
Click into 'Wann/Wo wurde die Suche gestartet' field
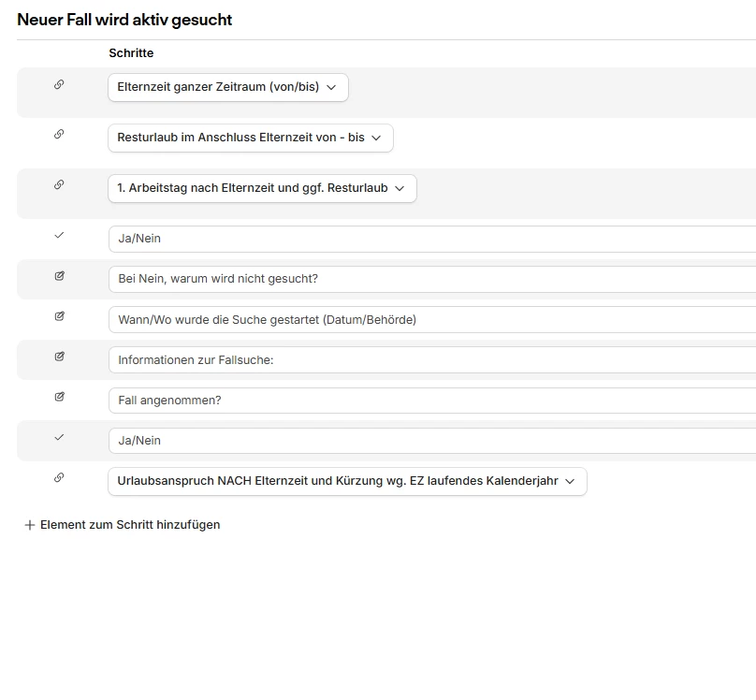(430, 319)
